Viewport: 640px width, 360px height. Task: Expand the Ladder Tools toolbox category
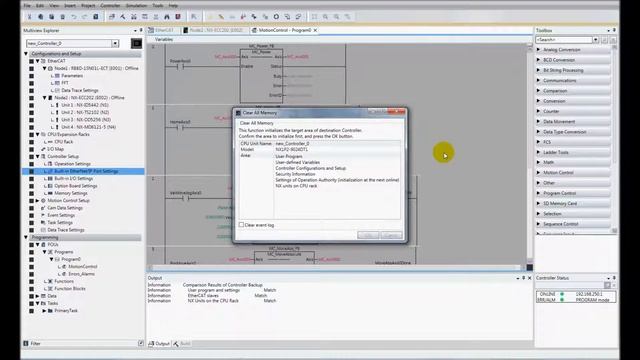pos(538,152)
